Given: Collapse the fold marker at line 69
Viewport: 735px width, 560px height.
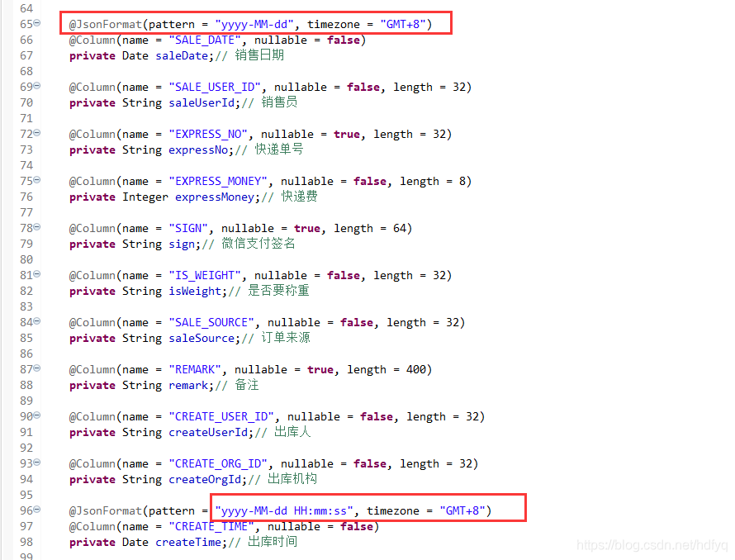Looking at the screenshot, I should [37, 85].
